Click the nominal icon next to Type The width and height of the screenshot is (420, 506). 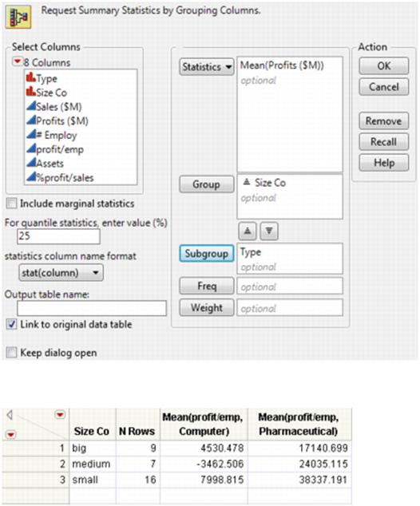pos(31,77)
